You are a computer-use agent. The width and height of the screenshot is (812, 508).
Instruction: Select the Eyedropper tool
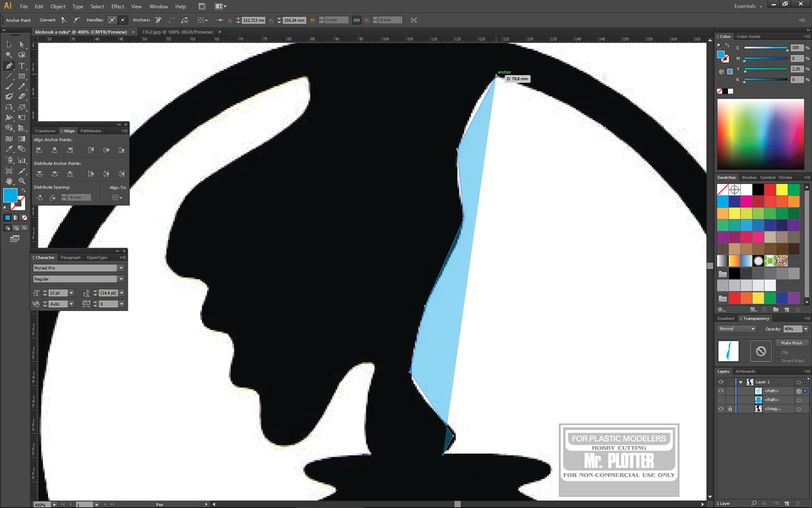pyautogui.click(x=9, y=149)
